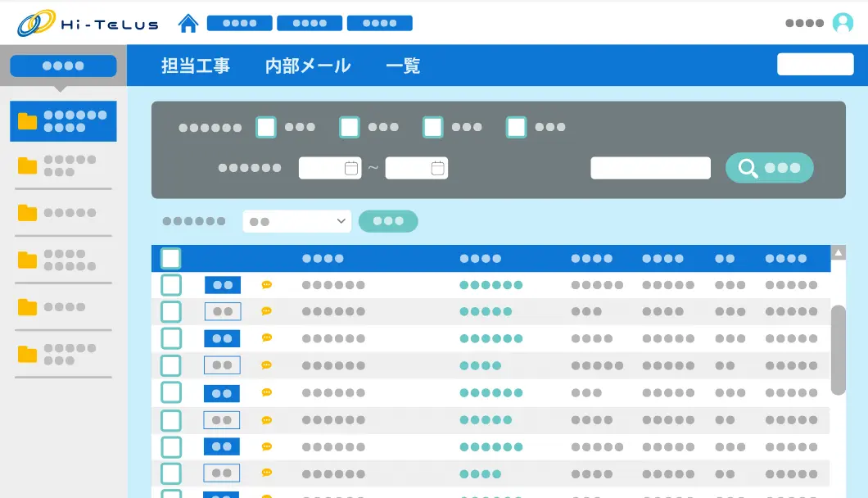
Task: Click the table scroll-up arrow
Action: click(x=838, y=253)
